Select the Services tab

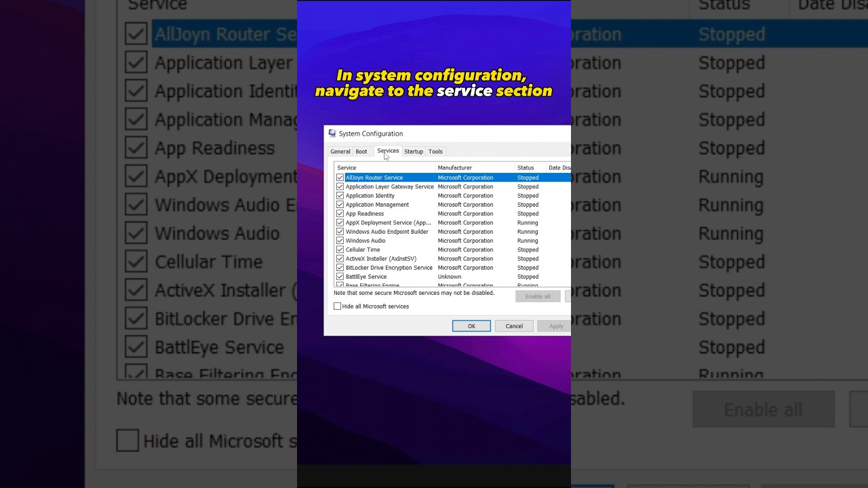click(x=388, y=151)
